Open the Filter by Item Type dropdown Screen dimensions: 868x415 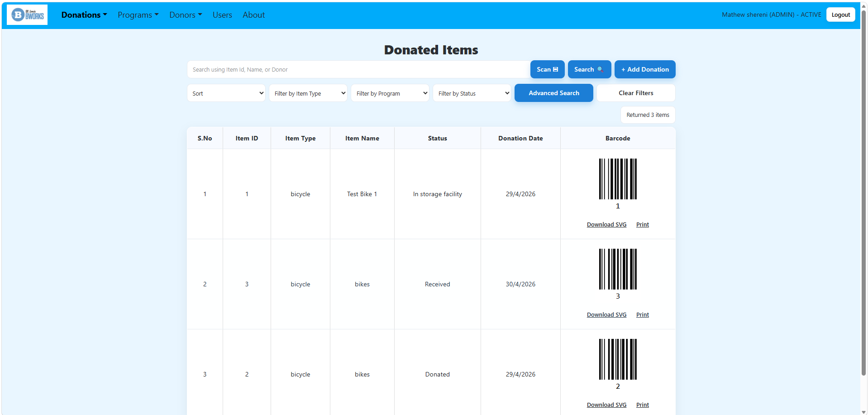click(308, 93)
